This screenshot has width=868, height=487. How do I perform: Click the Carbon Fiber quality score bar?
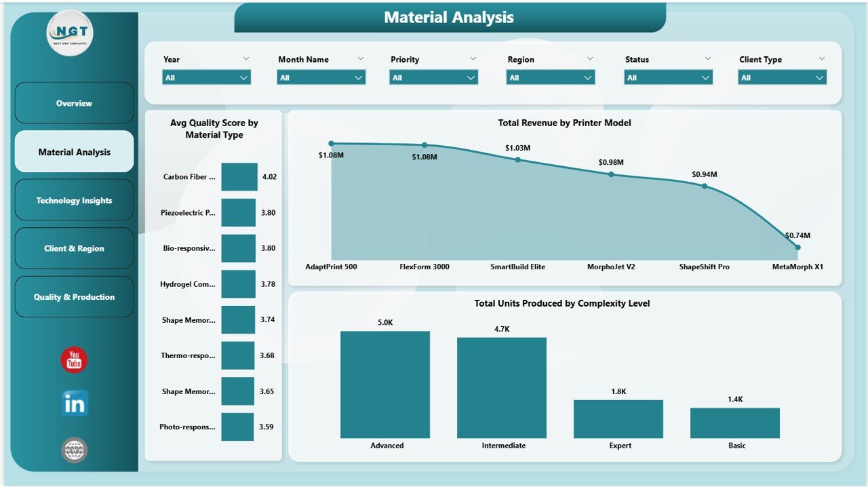pos(238,176)
